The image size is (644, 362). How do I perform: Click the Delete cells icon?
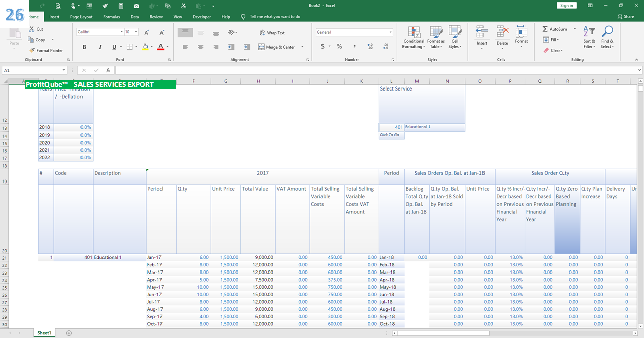pos(502,32)
